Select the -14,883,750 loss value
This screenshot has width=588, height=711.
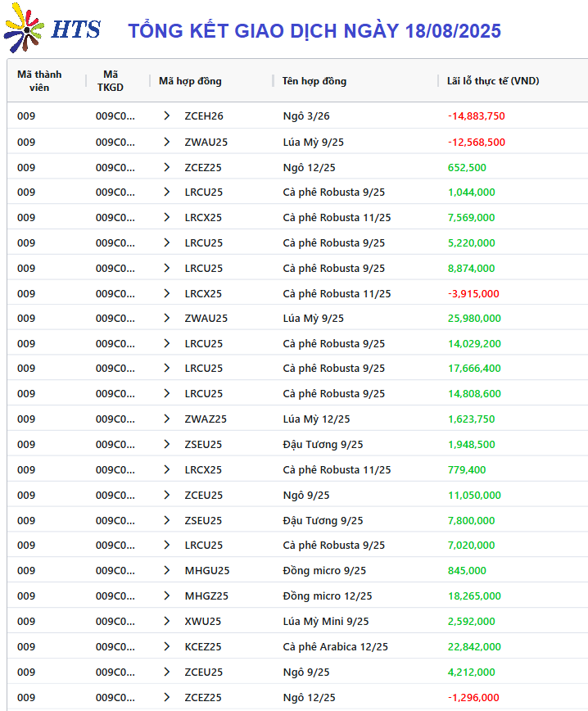coord(476,115)
